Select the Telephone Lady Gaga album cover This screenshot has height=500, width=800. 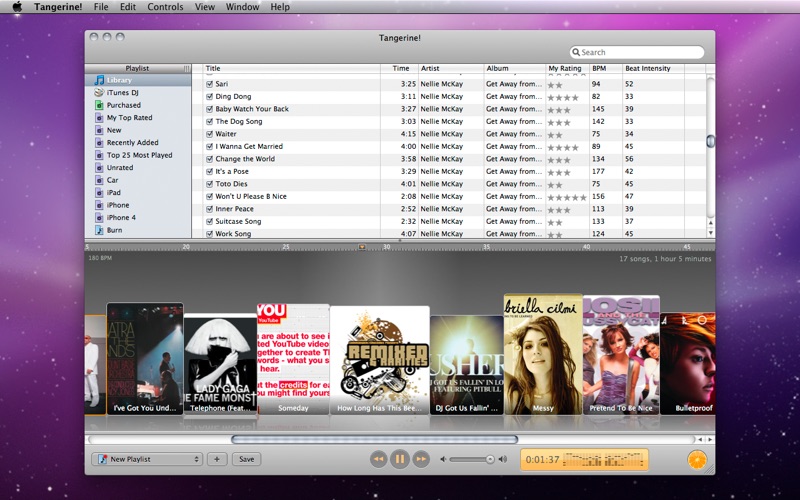coord(220,363)
